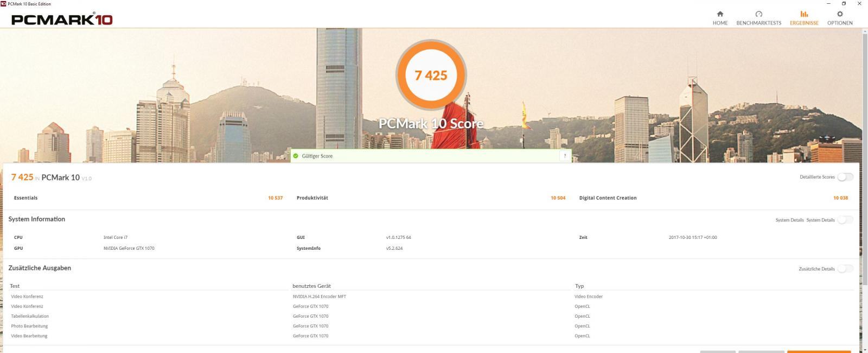Click the green valid-score checkmark icon
This screenshot has height=353, width=868.
coord(296,156)
